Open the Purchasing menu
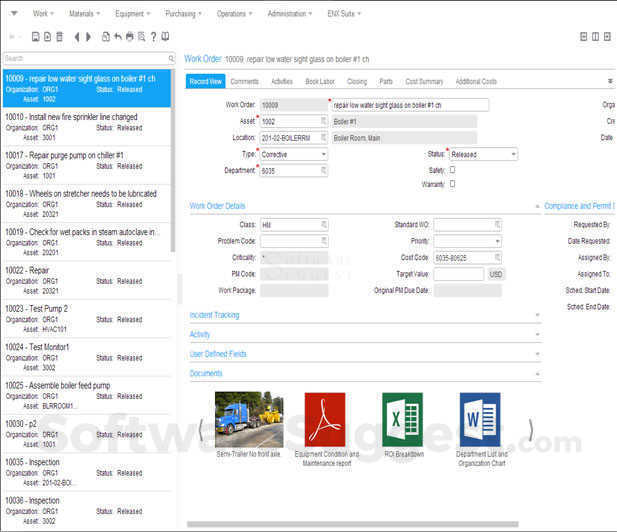The height and width of the screenshot is (532, 617). coord(183,14)
